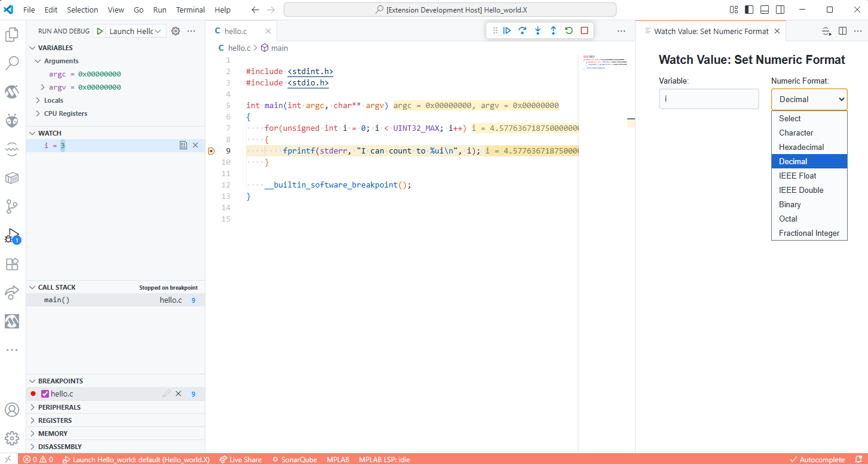
Task: Click the Step Over debug icon
Action: (522, 30)
